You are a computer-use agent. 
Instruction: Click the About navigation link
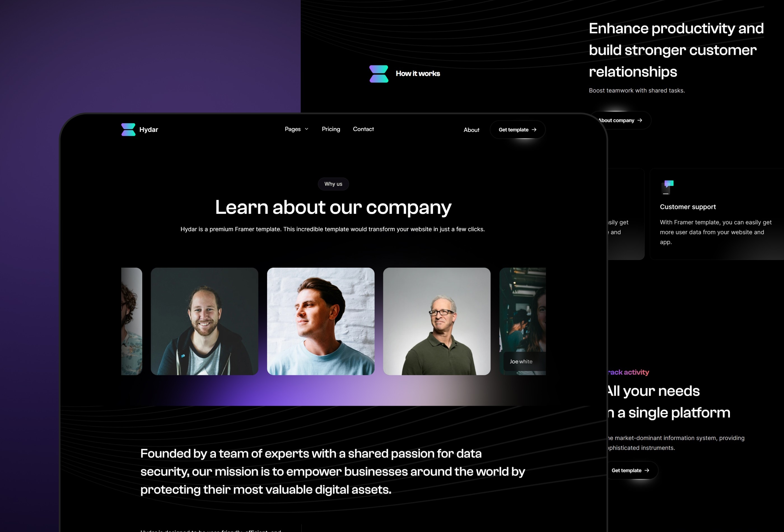coord(471,129)
